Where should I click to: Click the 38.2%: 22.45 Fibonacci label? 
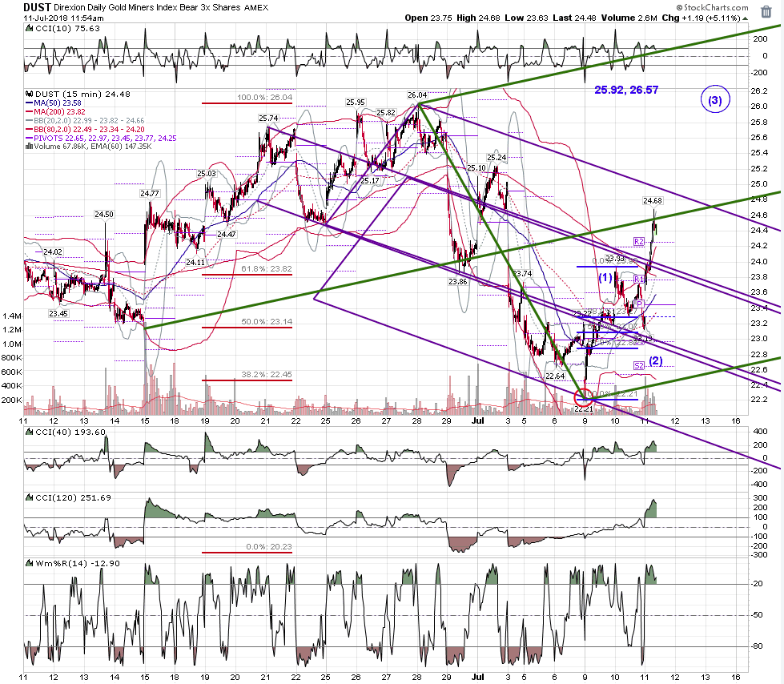[267, 374]
